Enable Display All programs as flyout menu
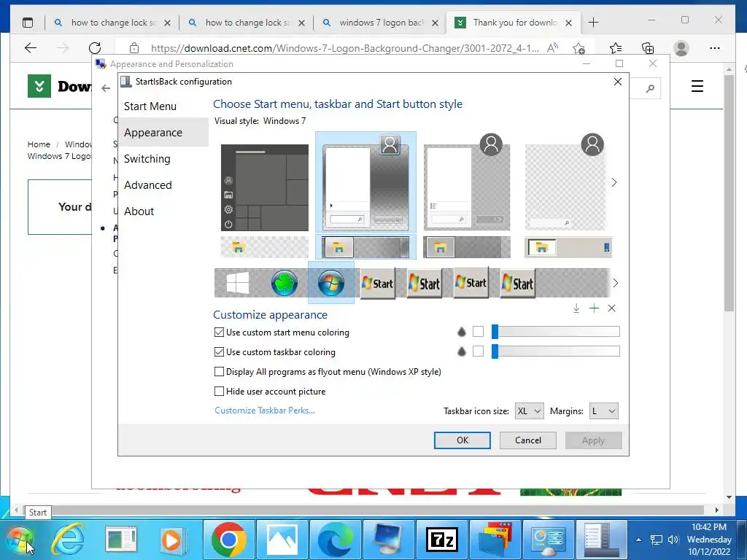This screenshot has height=560, width=747. pos(219,371)
